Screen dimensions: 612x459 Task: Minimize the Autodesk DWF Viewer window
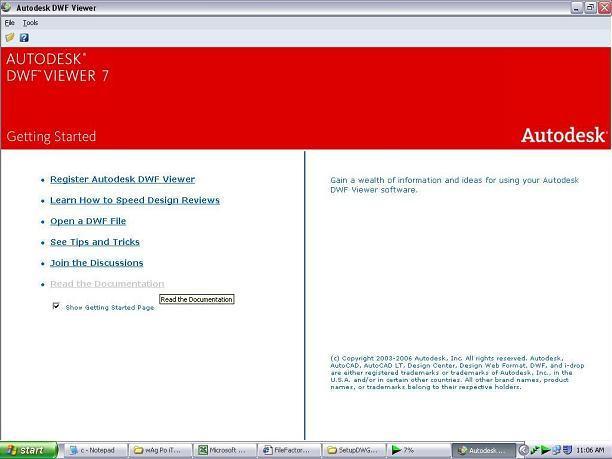[x=576, y=7]
